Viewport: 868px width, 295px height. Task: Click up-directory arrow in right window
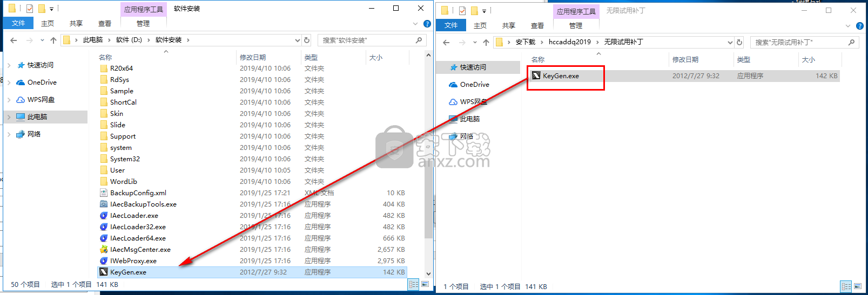coord(486,42)
